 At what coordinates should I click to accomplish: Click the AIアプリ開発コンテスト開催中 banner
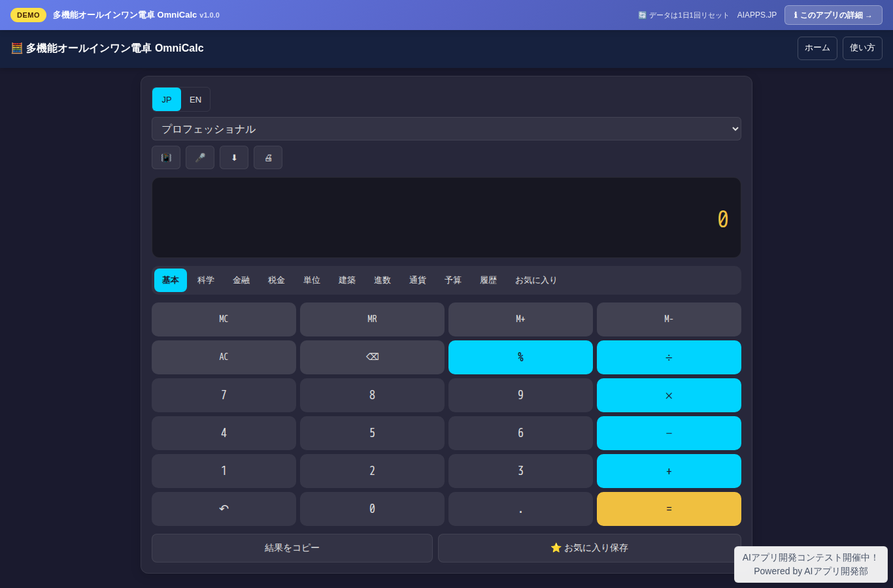tap(811, 564)
